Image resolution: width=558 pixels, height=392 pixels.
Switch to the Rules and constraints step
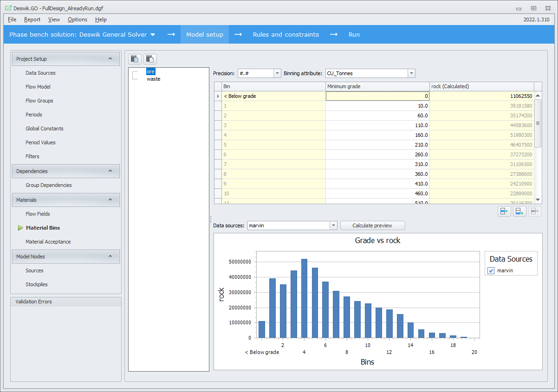click(285, 35)
